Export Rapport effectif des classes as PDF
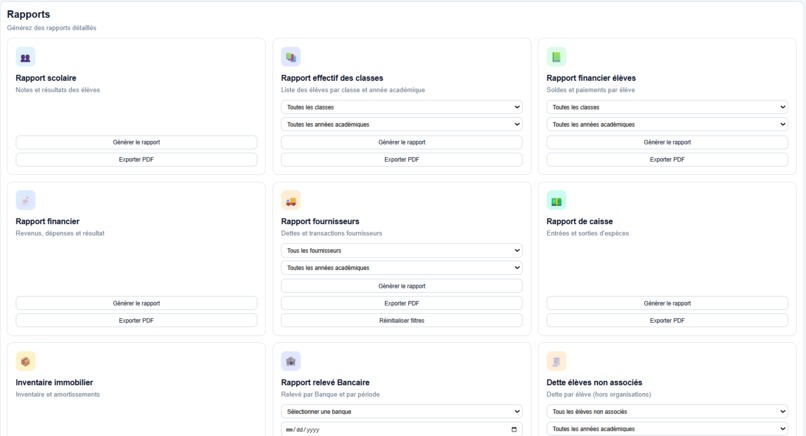806x436 pixels. [x=401, y=159]
